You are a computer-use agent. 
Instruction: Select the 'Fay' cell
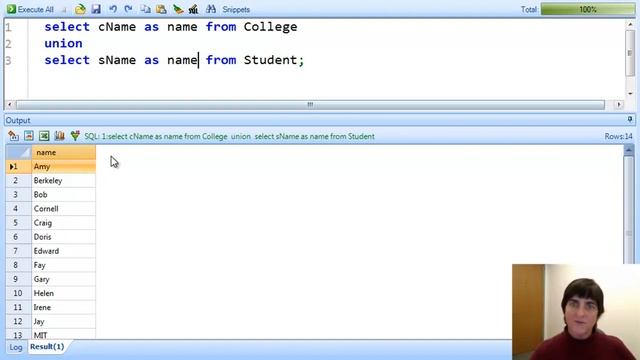64,265
